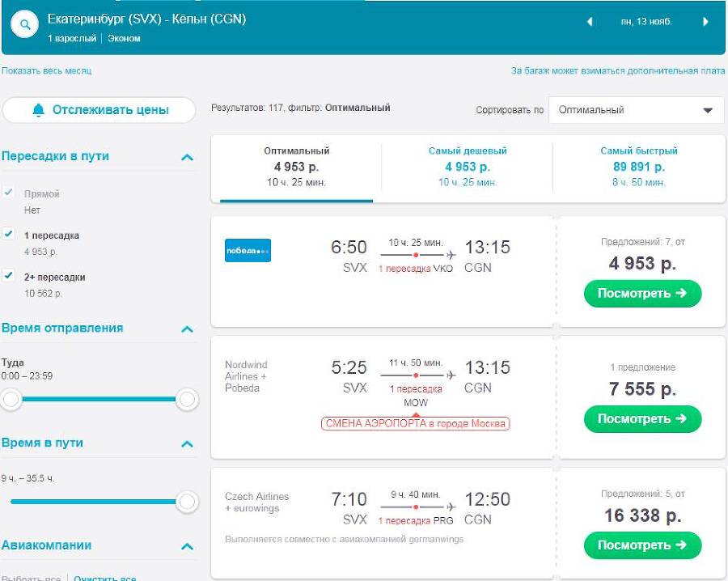Go to previous date with left arrow
This screenshot has width=728, height=581.
(590, 22)
